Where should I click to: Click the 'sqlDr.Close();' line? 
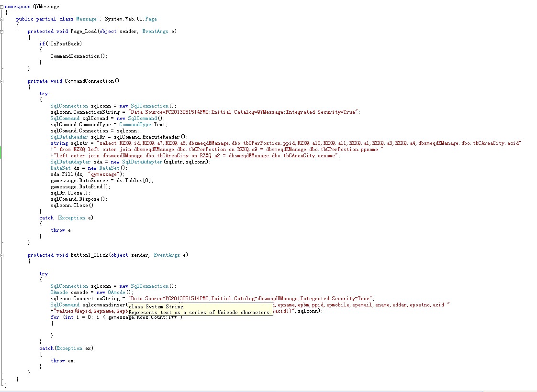tap(70, 193)
